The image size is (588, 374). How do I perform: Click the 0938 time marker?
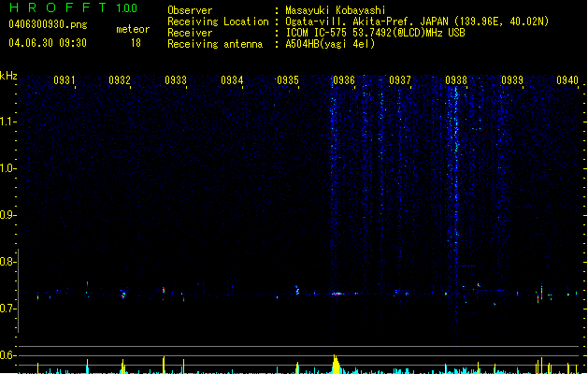pyautogui.click(x=456, y=80)
